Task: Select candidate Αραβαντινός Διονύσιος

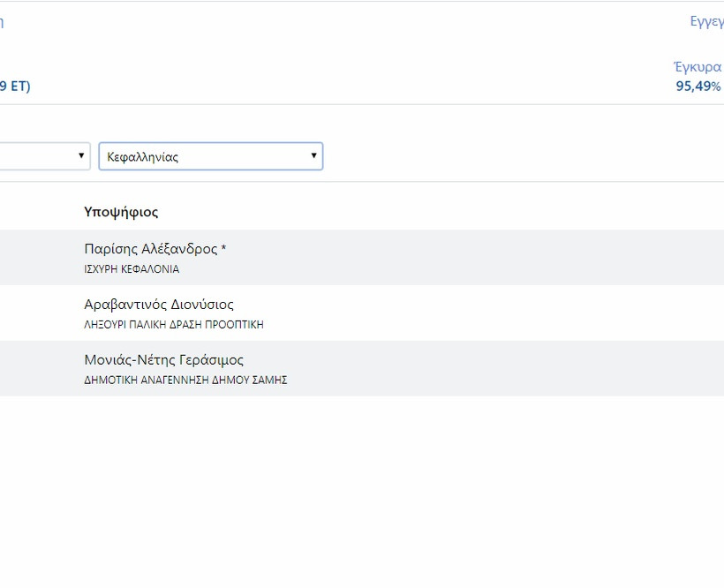Action: (159, 305)
